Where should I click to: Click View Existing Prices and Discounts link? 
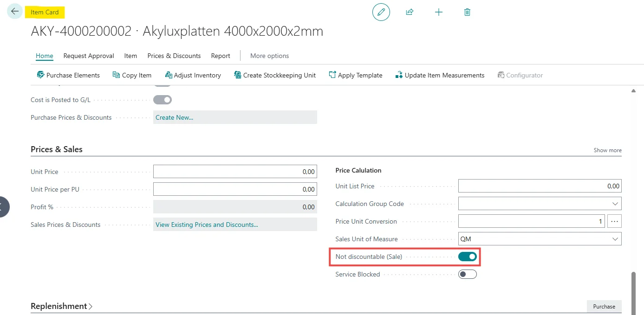point(207,225)
